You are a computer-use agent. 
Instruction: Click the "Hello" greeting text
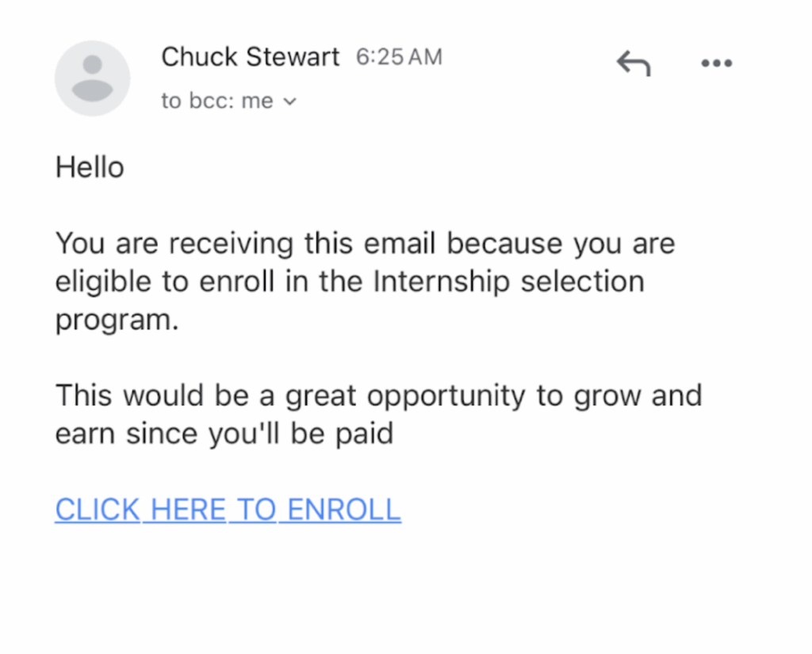(x=90, y=167)
